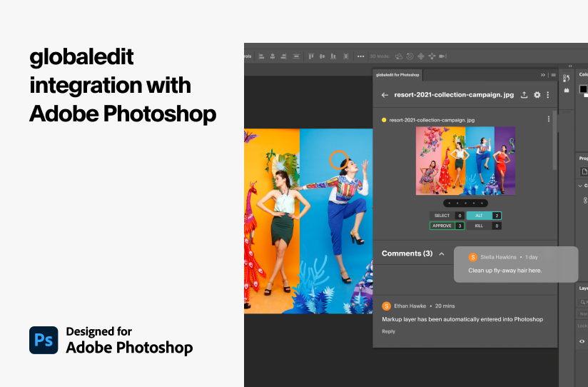Select the 3D orbit mode icon
The height and width of the screenshot is (387, 588).
click(x=399, y=56)
